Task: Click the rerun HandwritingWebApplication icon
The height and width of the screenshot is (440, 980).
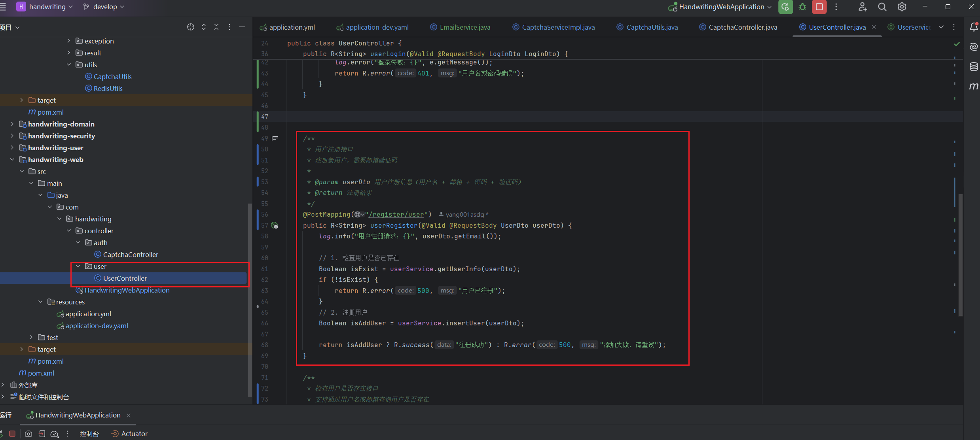Action: (x=785, y=7)
